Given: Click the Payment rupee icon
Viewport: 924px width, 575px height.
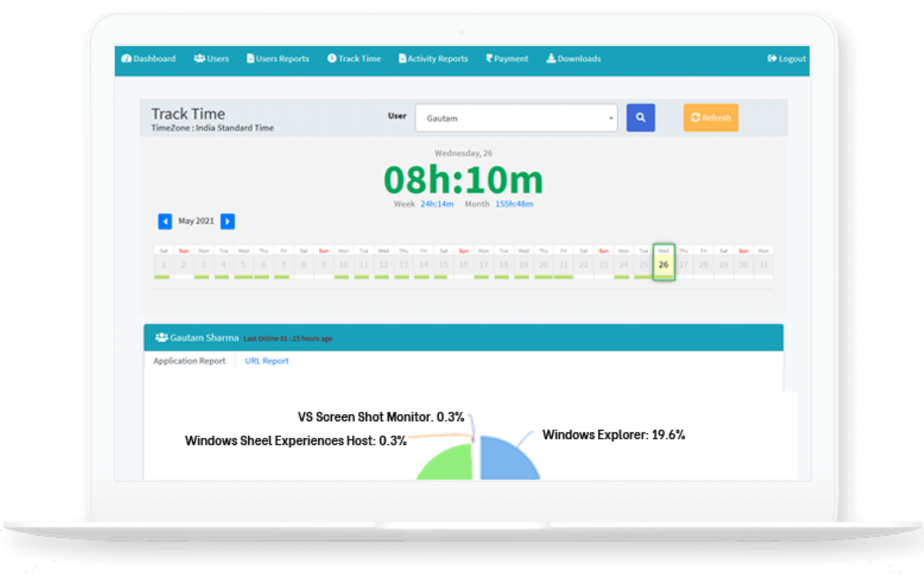Looking at the screenshot, I should pyautogui.click(x=488, y=58).
